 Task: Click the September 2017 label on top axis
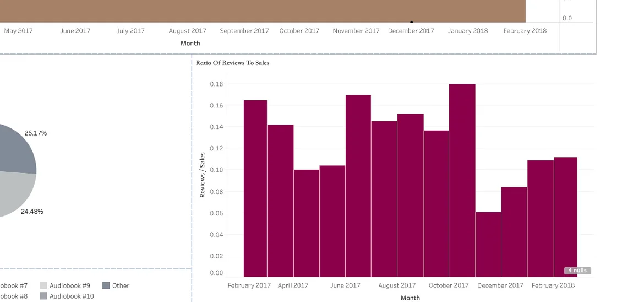click(x=244, y=31)
